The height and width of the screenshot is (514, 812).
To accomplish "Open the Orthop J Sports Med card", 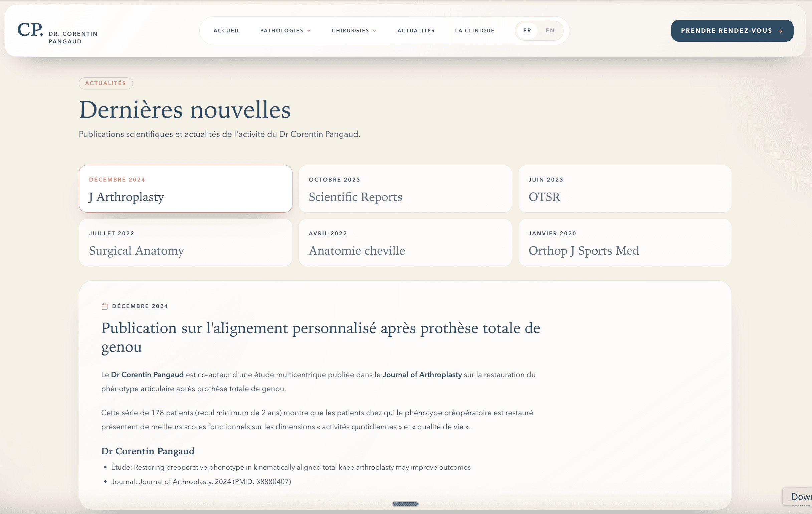I will tap(625, 242).
